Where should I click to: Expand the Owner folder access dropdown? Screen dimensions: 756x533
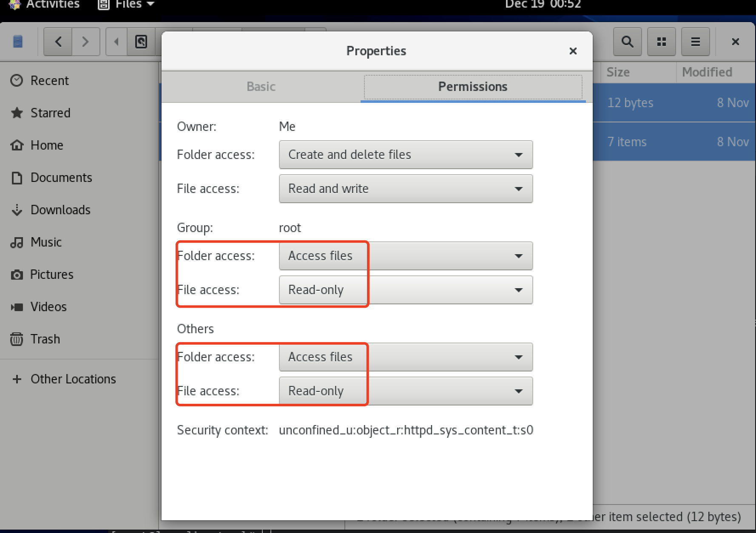[405, 155]
